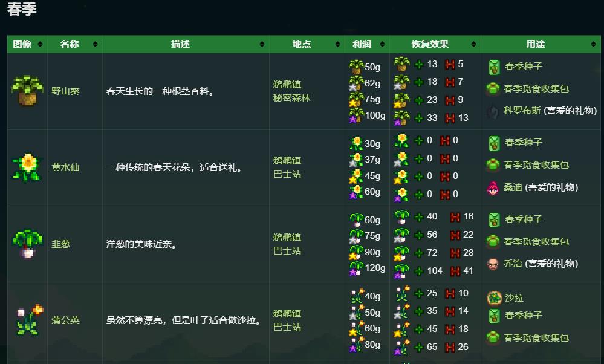Click 春季觅食收集包 icon in 野山葵 row
The width and height of the screenshot is (604, 364).
click(x=493, y=89)
